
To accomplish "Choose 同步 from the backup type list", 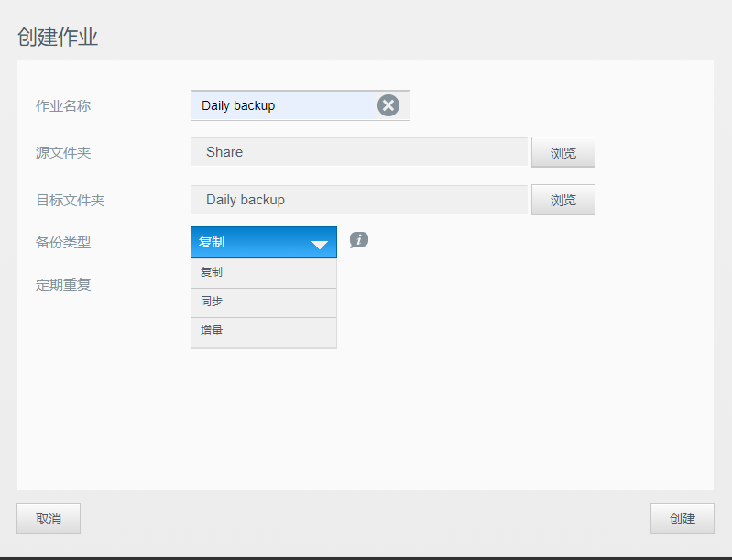I will click(264, 302).
